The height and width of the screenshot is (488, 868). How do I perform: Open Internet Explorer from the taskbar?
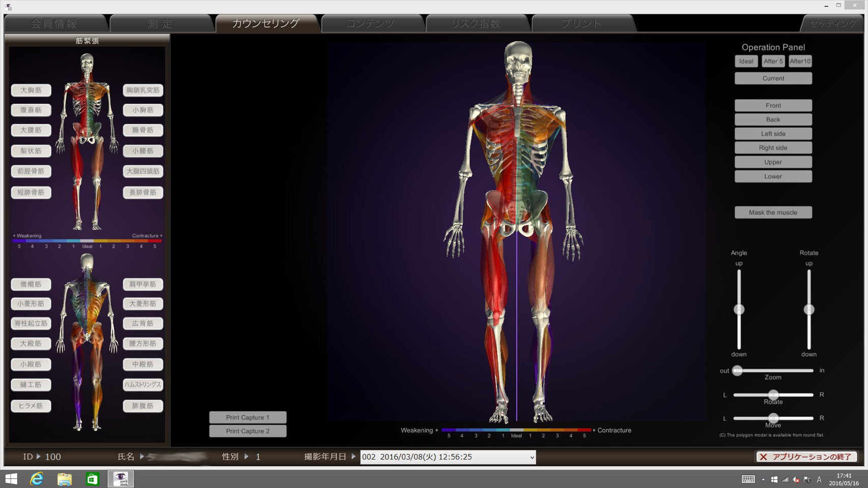tap(37, 479)
